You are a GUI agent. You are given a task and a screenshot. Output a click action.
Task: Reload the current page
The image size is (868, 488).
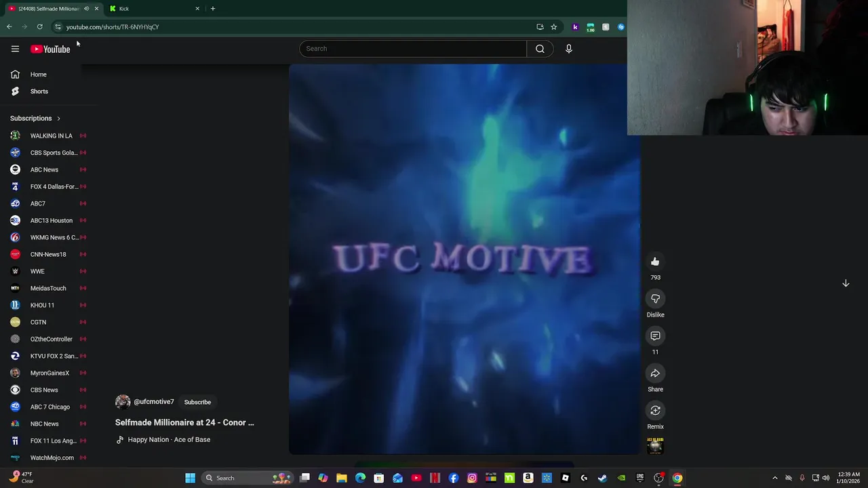point(40,27)
